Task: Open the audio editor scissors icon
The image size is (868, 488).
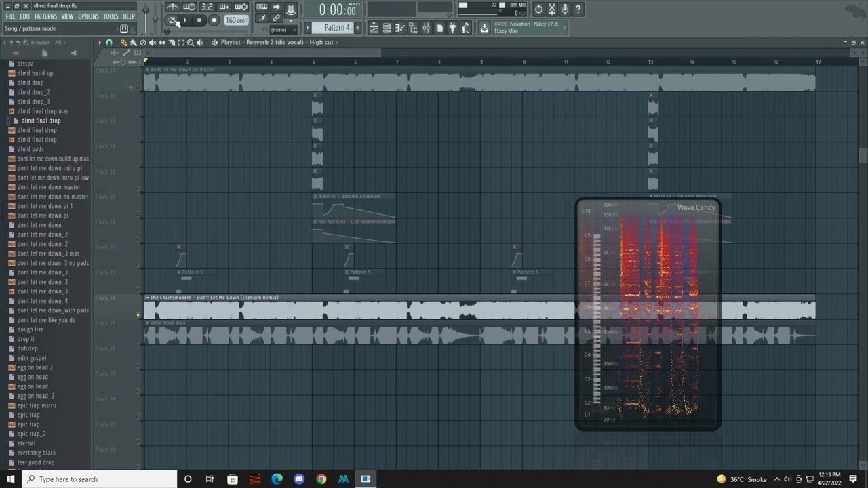Action: [552, 9]
